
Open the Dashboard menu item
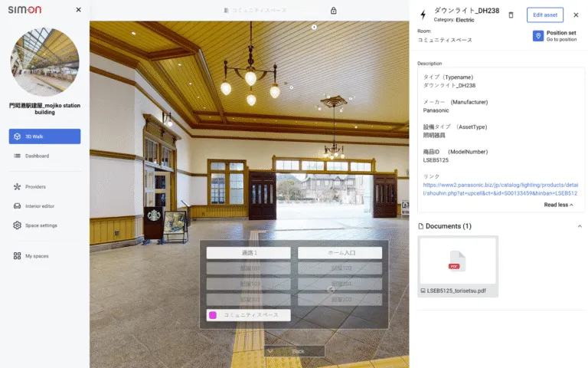[37, 156]
